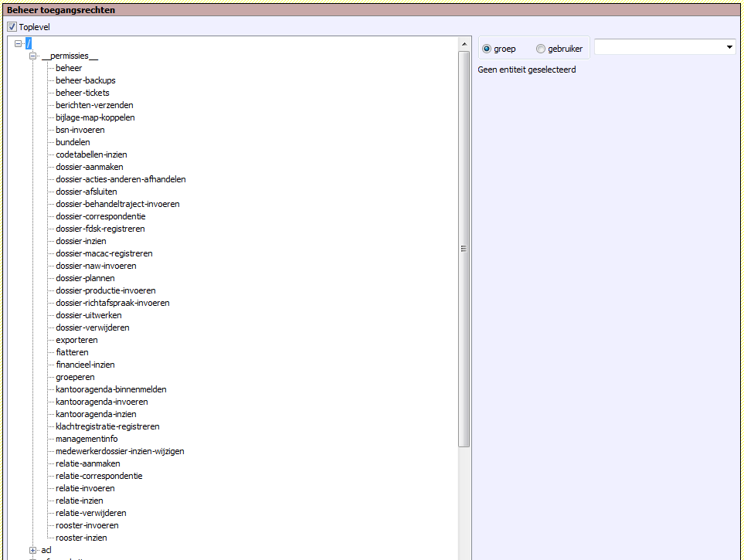Choose the dossier-verwijderen permission
Viewport: 744px width, 560px height.
[x=93, y=328]
